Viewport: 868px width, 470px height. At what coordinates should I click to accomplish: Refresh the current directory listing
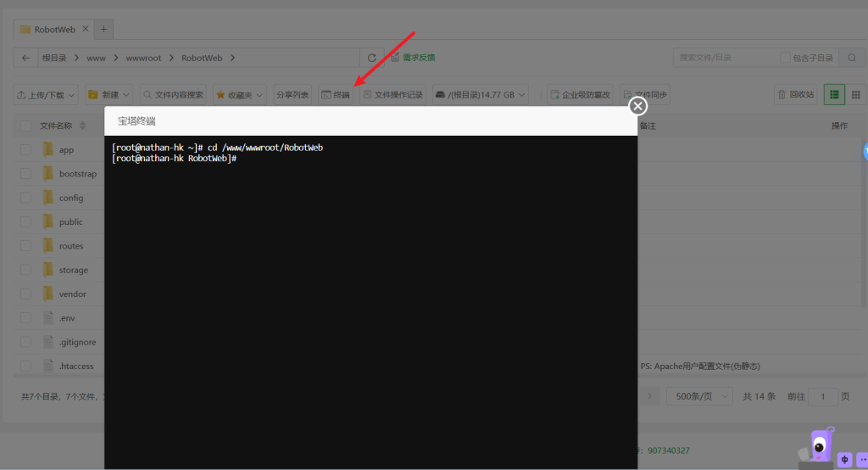[371, 58]
